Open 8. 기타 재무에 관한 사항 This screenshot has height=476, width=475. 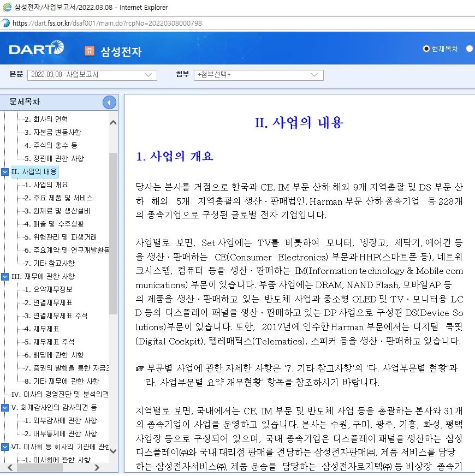pos(62,381)
